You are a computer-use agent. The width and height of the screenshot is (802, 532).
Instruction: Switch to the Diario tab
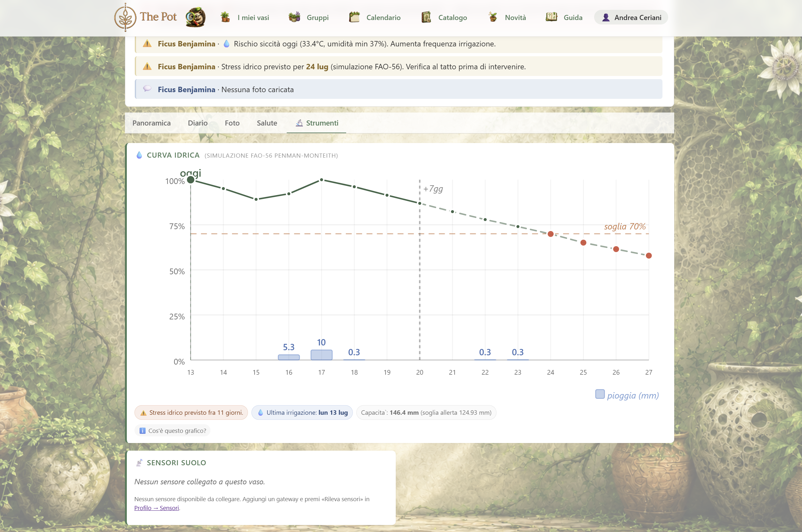click(x=197, y=123)
